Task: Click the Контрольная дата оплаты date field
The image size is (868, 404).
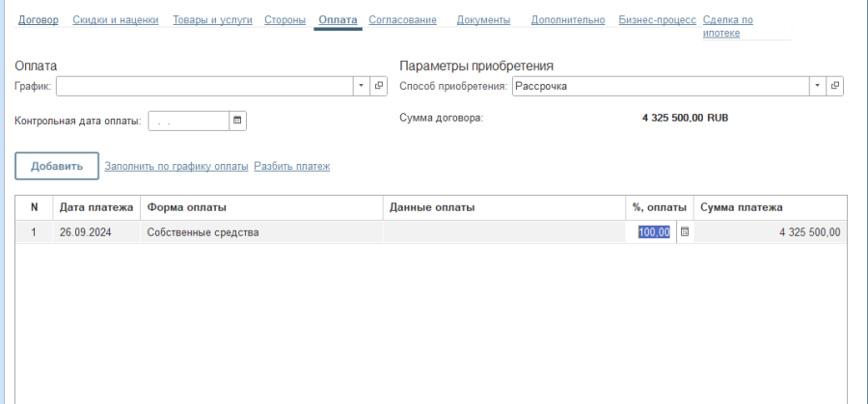Action: pos(187,121)
